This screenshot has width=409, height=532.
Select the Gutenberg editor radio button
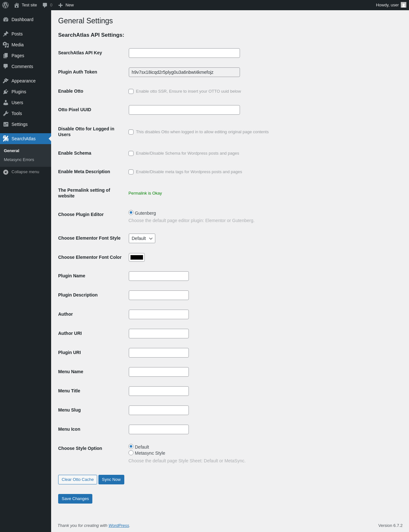[131, 212]
